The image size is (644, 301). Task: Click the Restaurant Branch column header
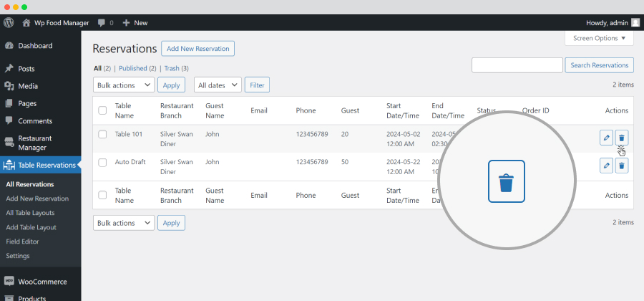click(177, 110)
